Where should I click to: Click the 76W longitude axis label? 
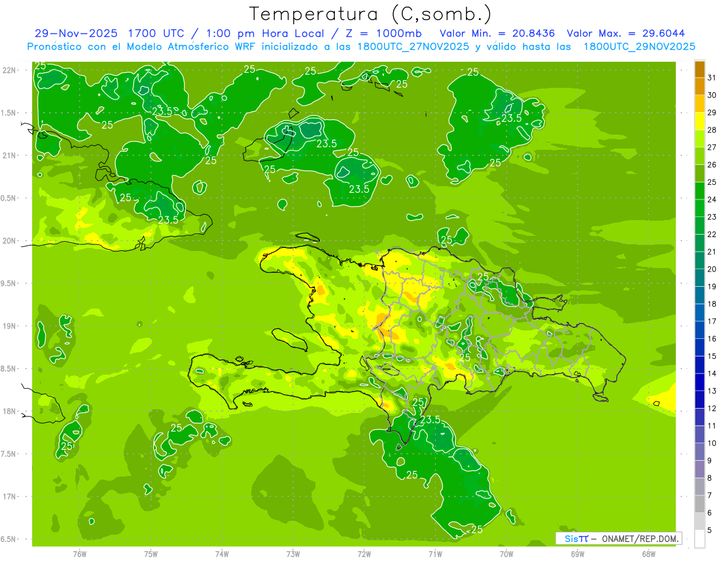[79, 554]
